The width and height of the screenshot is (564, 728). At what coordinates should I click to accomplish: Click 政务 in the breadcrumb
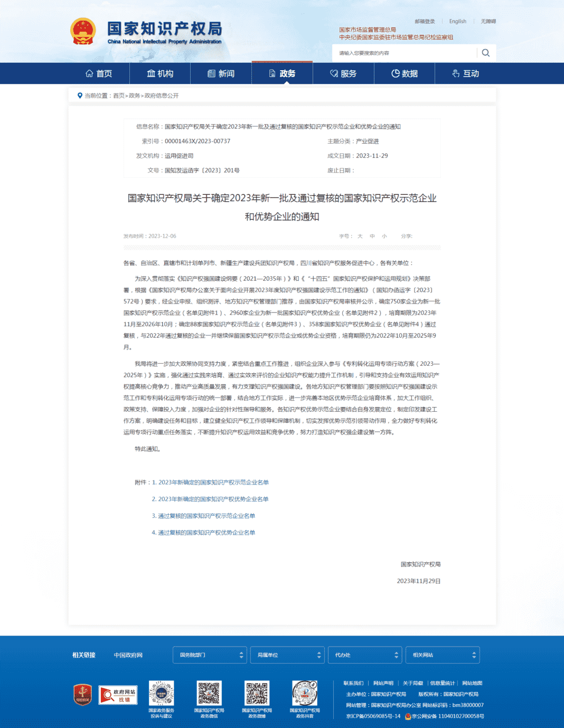(x=135, y=96)
